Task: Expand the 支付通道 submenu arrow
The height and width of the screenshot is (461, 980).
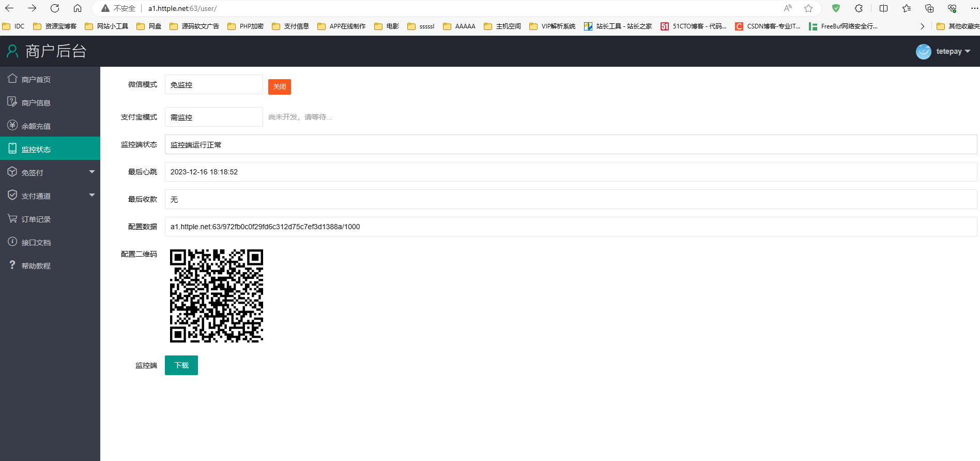Action: click(x=92, y=195)
